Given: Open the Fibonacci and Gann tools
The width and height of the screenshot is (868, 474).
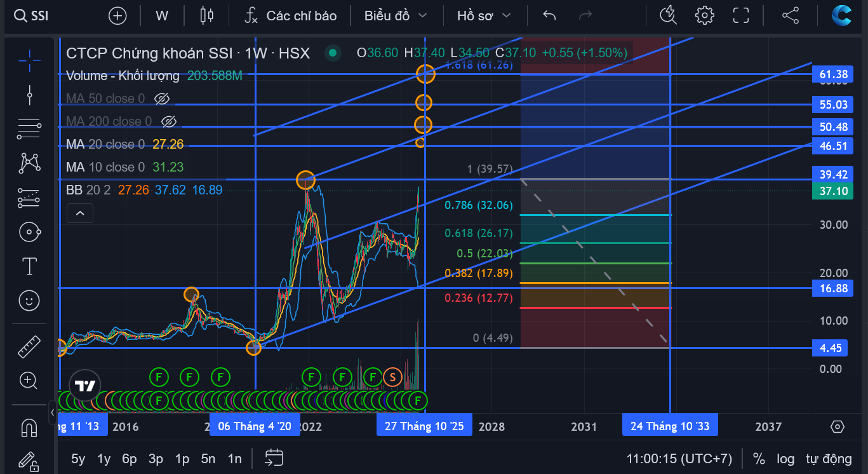Looking at the screenshot, I should point(29,129).
